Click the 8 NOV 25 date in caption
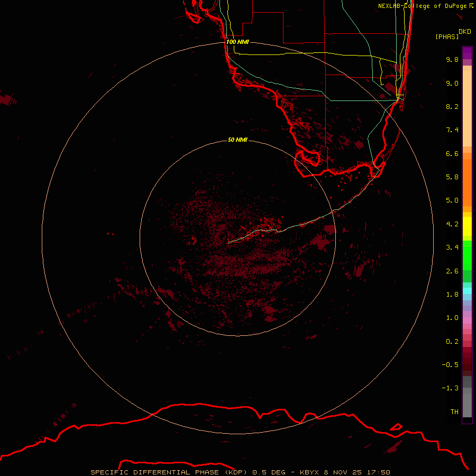Viewport: 476px width, 476px height. pyautogui.click(x=343, y=472)
